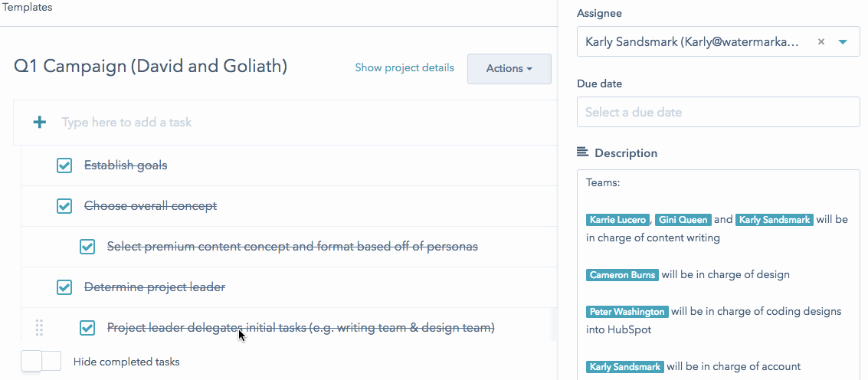Viewport: 868px width, 380px height.
Task: Toggle Hide completed tasks switch
Action: click(x=41, y=361)
